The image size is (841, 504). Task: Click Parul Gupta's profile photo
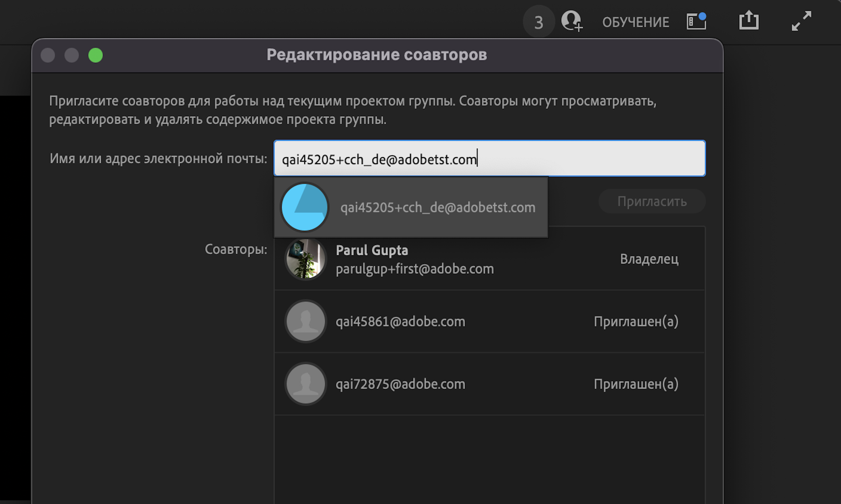pyautogui.click(x=305, y=259)
